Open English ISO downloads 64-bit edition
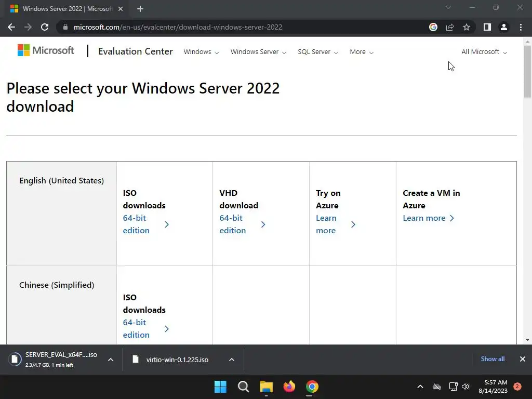Image resolution: width=532 pixels, height=399 pixels. 146,224
